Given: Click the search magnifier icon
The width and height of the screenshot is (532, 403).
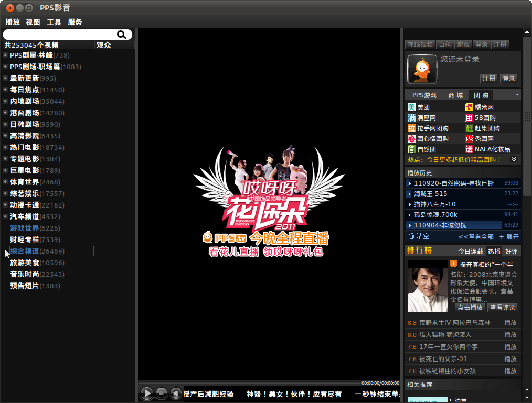Looking at the screenshot, I should 122,35.
